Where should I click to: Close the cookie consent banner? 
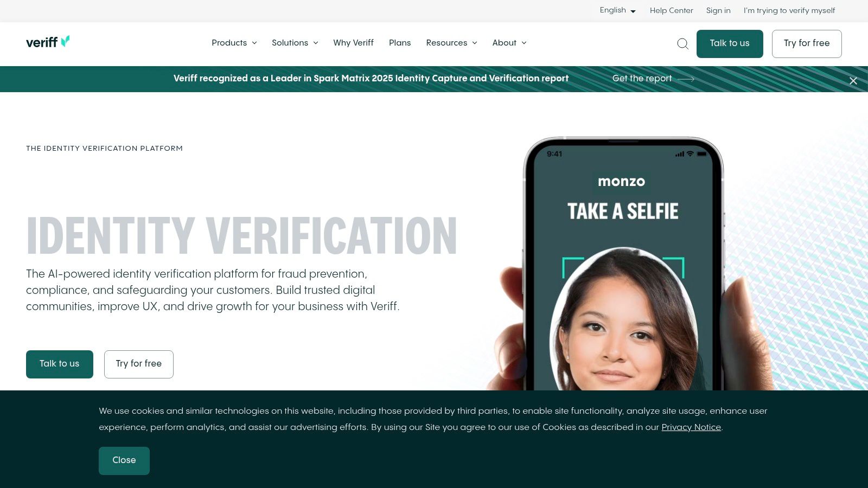coord(124,460)
